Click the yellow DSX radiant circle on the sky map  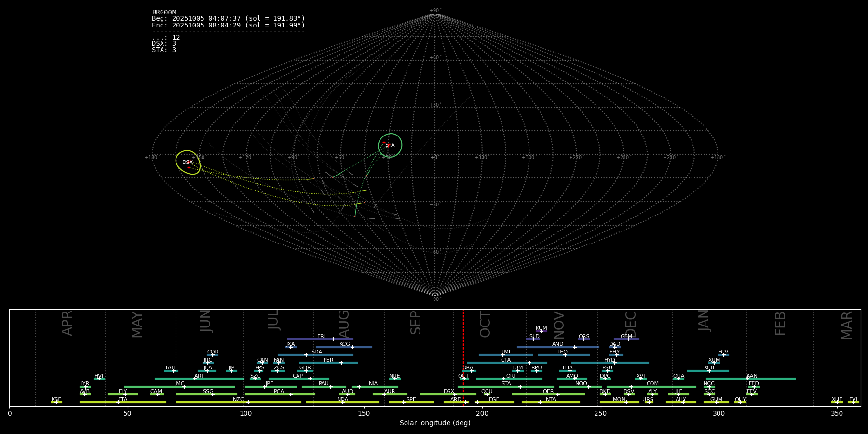coord(188,162)
